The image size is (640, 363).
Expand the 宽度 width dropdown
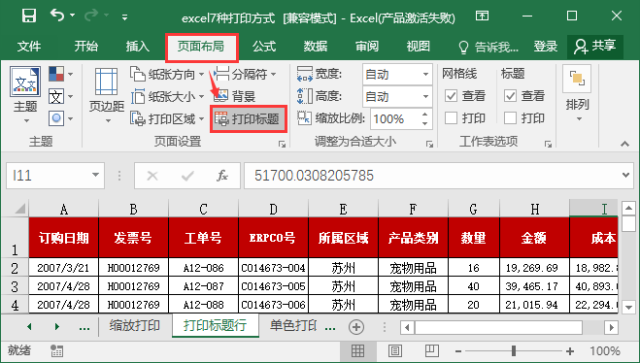pos(425,74)
